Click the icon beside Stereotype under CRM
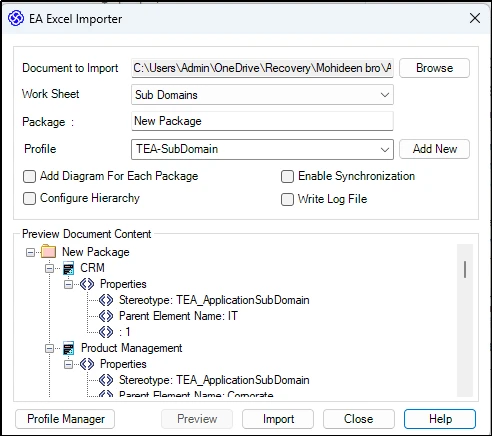492x436 pixels. (106, 300)
